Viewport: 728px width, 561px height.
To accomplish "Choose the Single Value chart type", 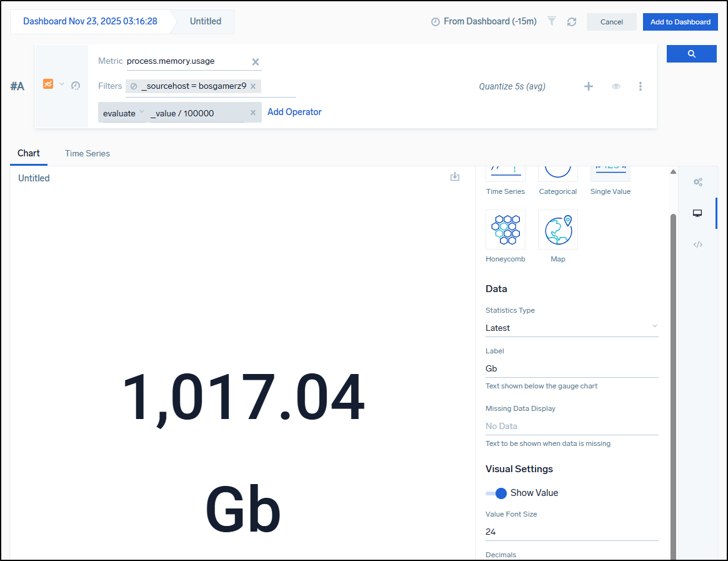I will (610, 175).
